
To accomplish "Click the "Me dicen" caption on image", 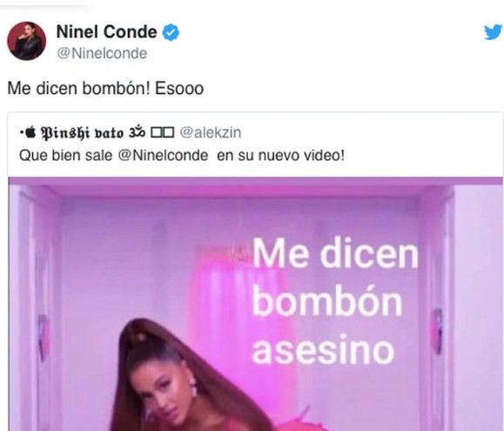I will tap(335, 253).
